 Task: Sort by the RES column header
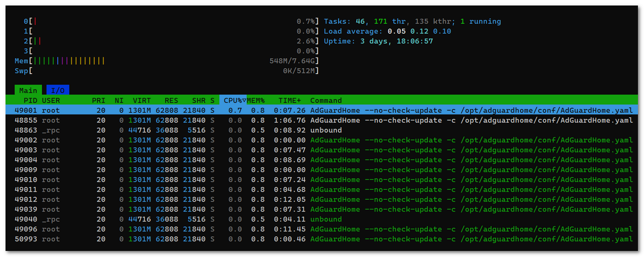click(171, 100)
